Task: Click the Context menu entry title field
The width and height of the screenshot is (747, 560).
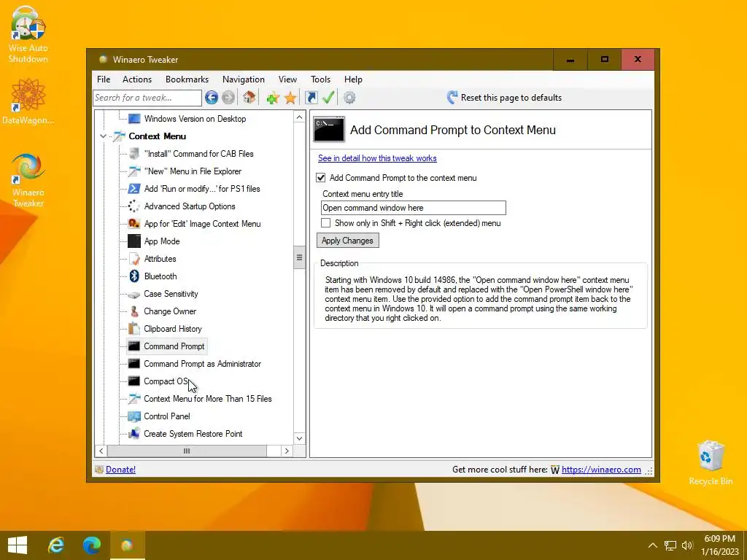Action: (x=414, y=208)
